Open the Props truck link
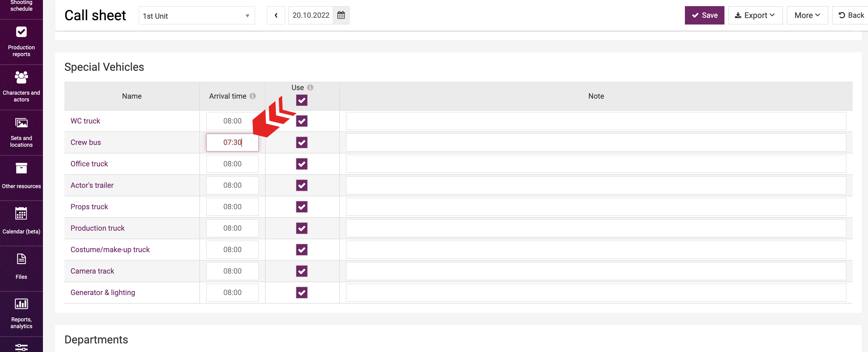 coord(89,206)
